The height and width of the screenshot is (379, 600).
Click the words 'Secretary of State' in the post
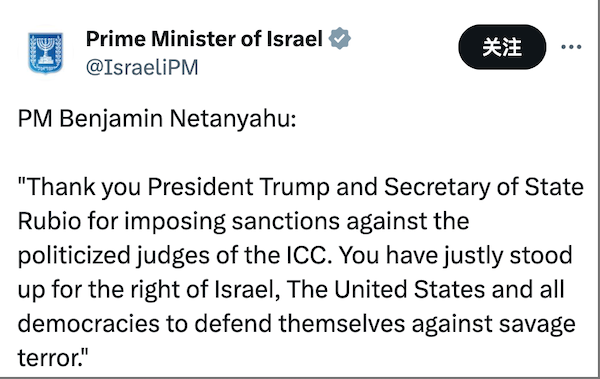pyautogui.click(x=484, y=188)
